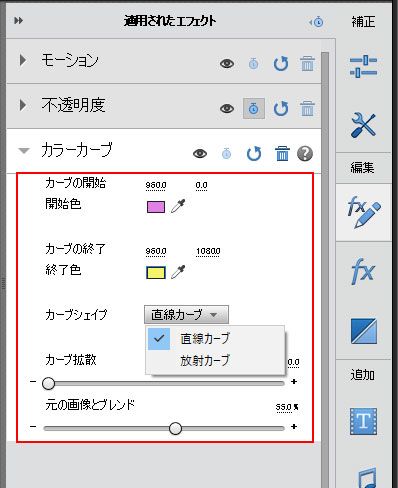Open the effects fx icon
The width and height of the screenshot is (398, 488).
coord(363,271)
